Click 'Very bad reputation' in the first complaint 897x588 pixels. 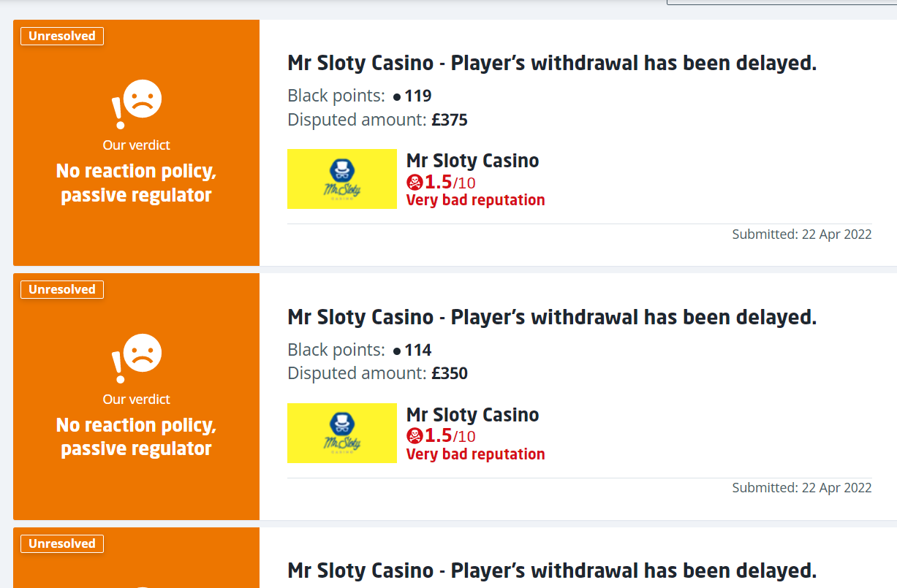pos(475,200)
